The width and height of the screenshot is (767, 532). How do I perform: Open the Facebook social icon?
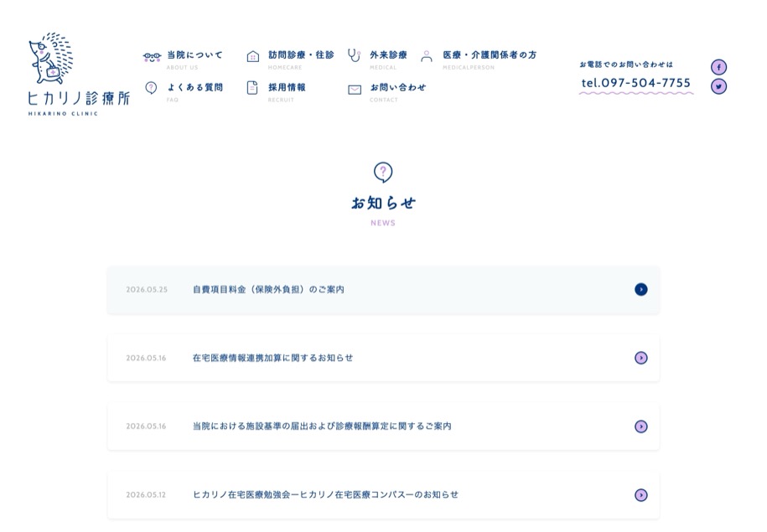tap(718, 67)
